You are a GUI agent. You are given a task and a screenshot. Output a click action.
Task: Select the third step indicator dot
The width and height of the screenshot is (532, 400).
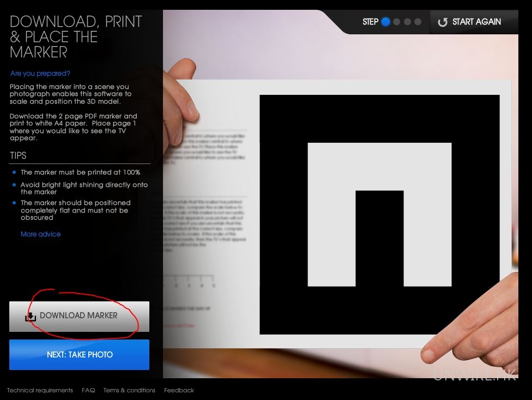click(x=407, y=22)
